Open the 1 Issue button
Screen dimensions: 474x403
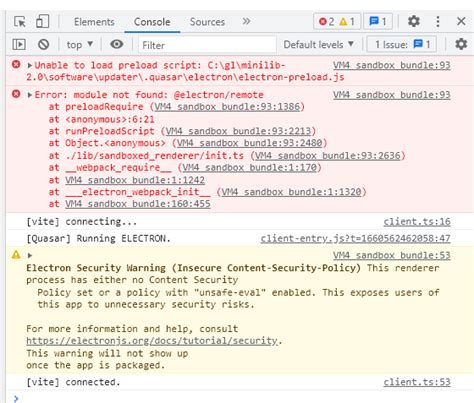coord(402,45)
